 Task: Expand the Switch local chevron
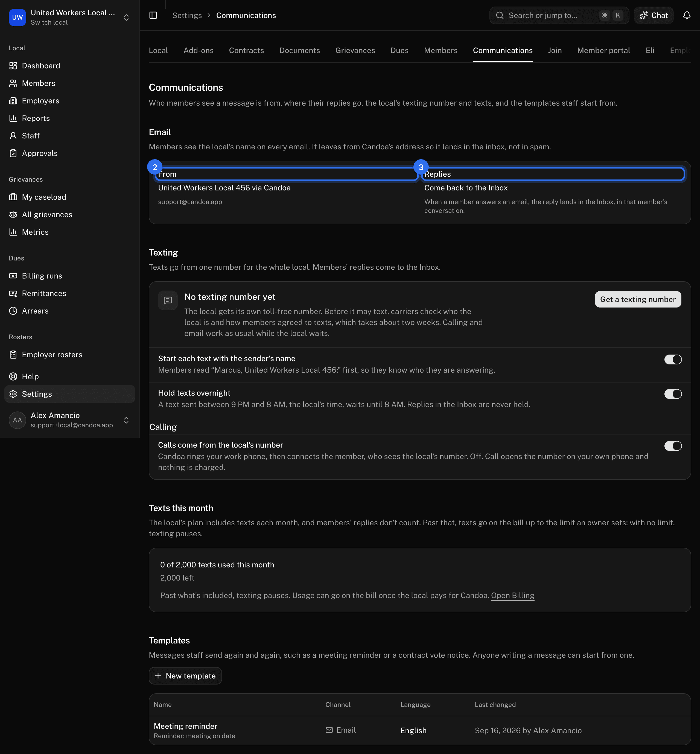127,18
